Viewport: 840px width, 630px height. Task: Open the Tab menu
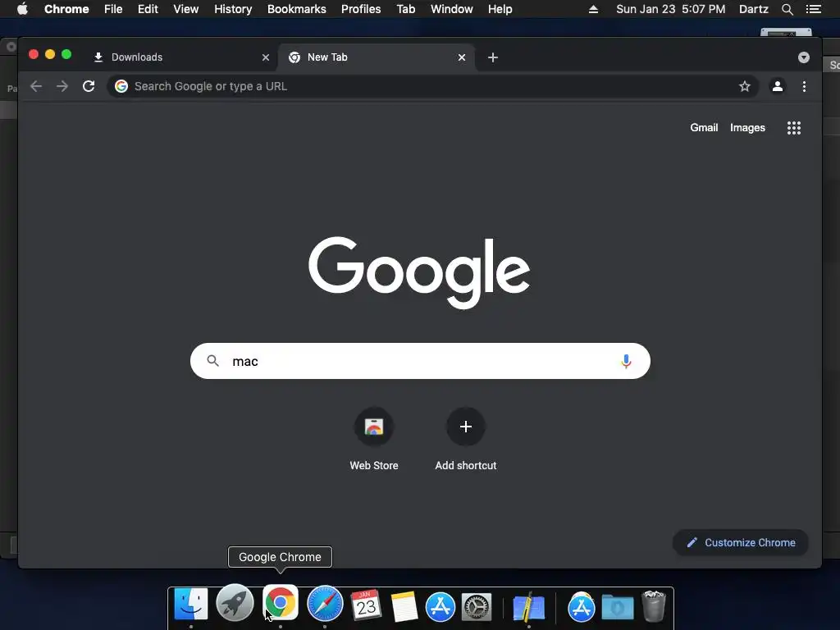coord(405,9)
